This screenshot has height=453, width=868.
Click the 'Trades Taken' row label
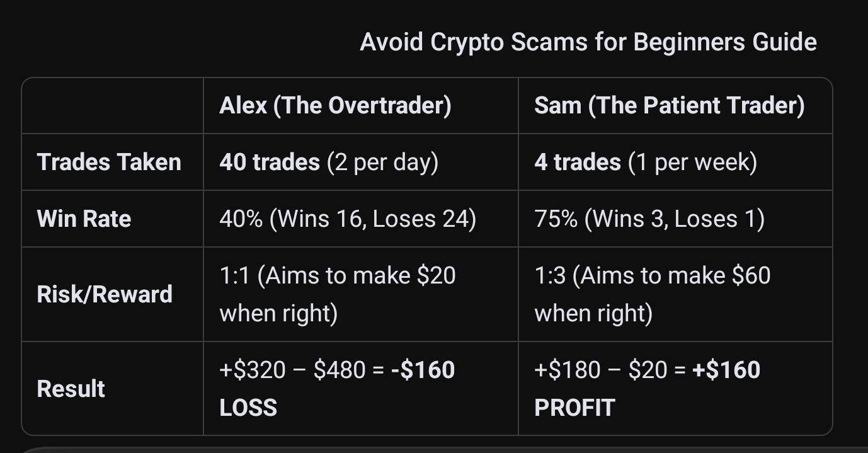coord(109,162)
